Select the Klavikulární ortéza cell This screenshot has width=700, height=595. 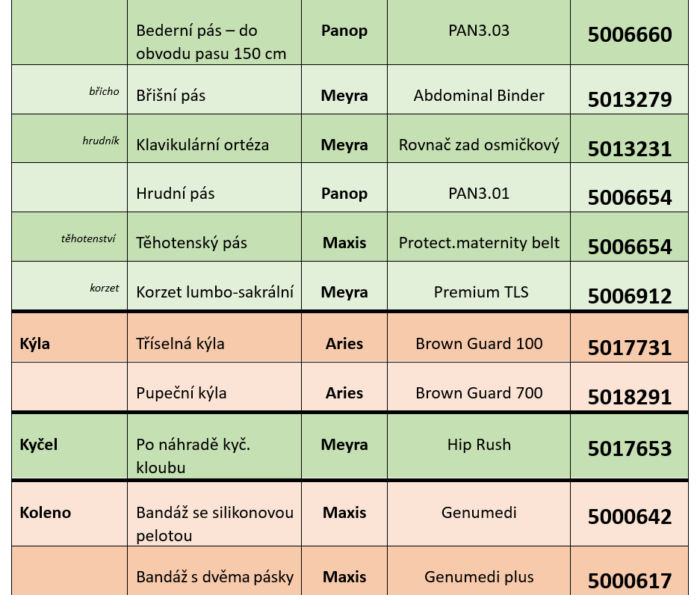click(214, 138)
